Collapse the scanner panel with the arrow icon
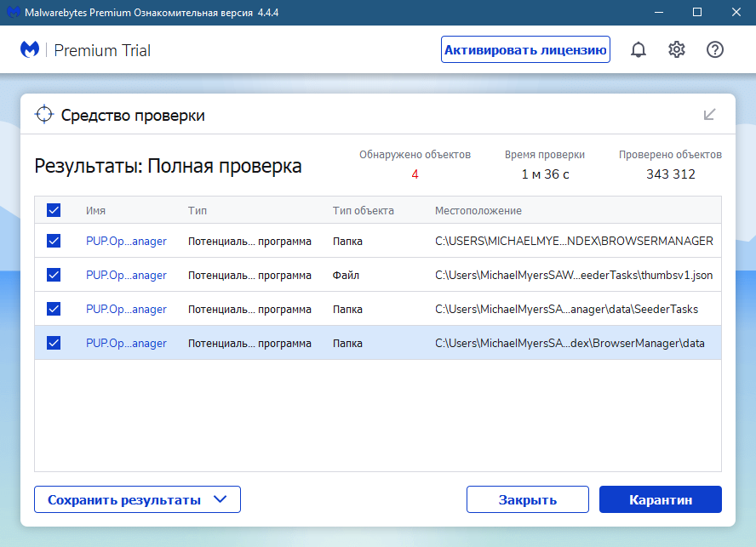This screenshot has height=547, width=756. [x=709, y=115]
